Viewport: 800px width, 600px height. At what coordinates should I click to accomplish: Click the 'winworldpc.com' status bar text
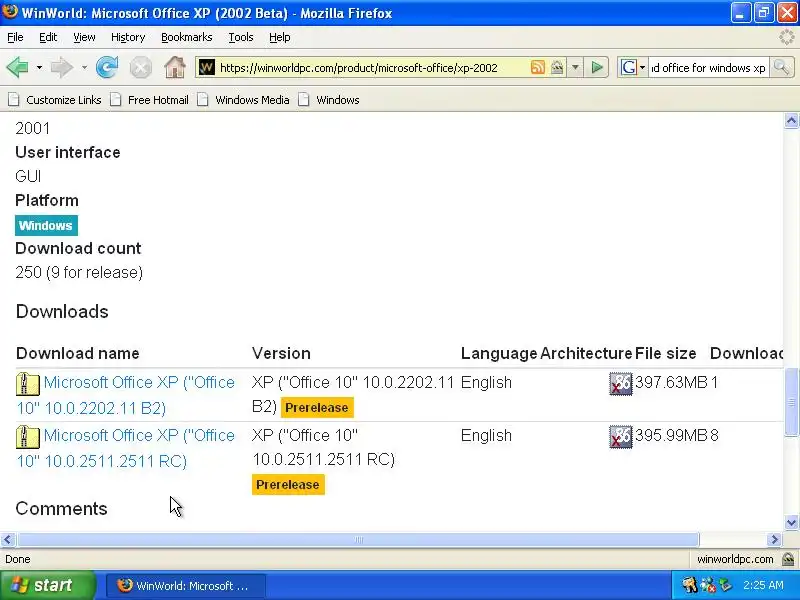pos(735,559)
